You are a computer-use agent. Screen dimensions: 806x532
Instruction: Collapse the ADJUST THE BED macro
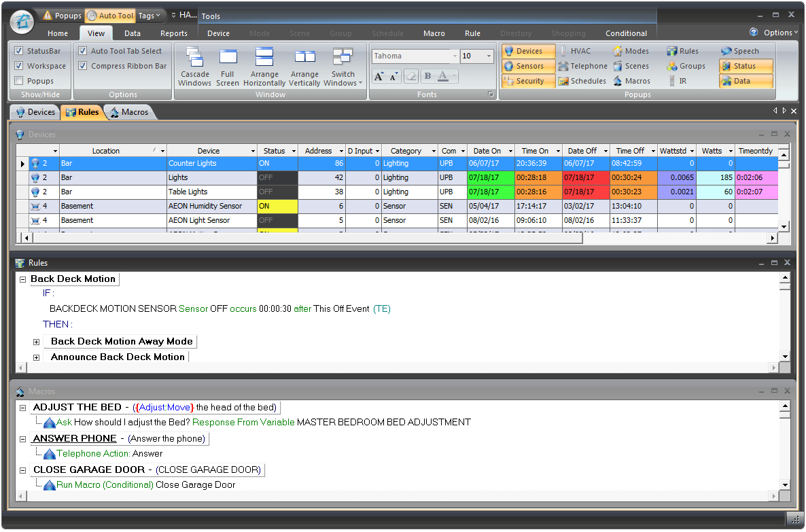click(22, 408)
